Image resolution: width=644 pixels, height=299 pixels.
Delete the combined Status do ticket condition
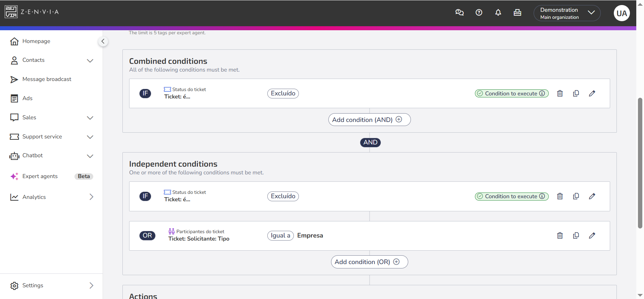click(560, 93)
